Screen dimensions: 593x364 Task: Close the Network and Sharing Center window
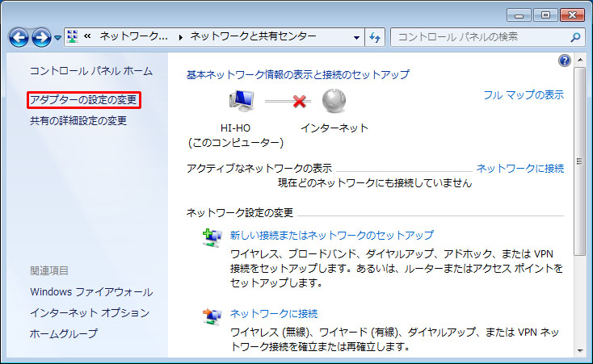[x=572, y=15]
